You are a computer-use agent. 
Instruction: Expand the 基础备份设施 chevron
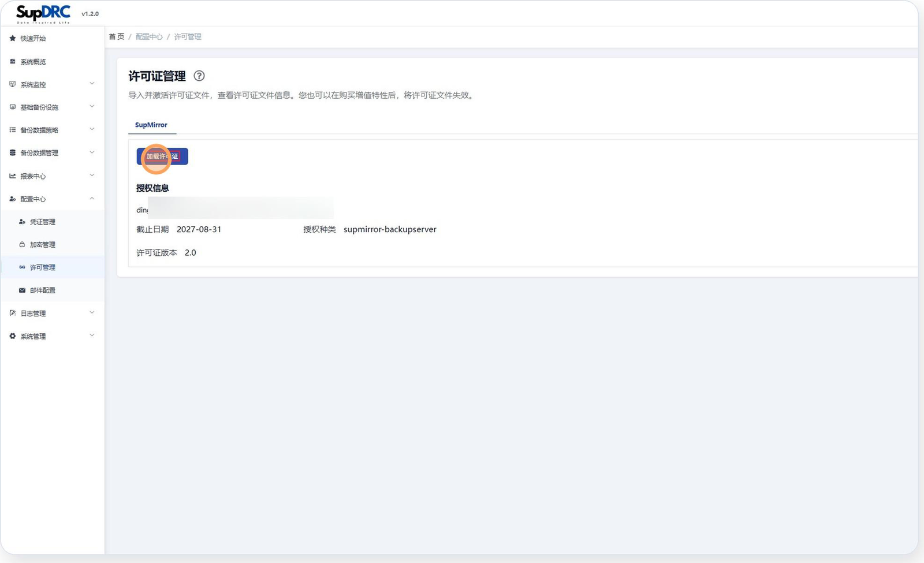92,107
